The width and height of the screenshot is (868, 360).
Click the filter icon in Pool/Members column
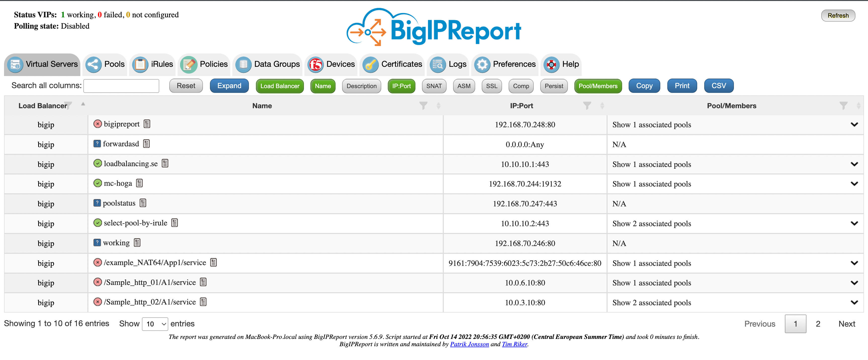coord(843,106)
